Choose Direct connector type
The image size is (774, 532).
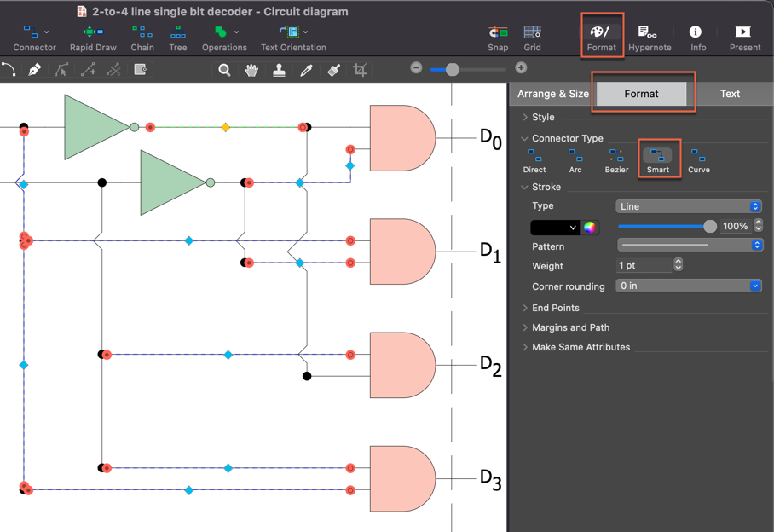(x=534, y=161)
